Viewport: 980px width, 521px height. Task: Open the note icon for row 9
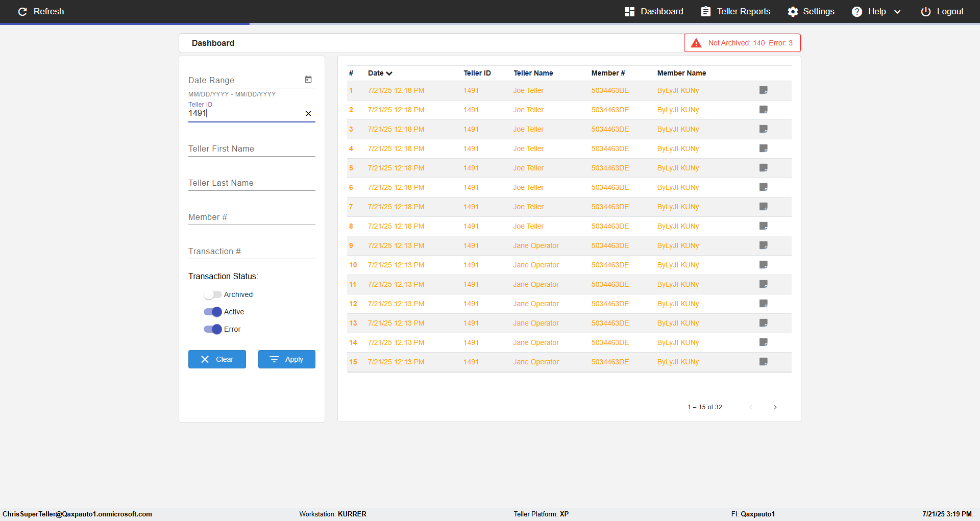tap(764, 245)
